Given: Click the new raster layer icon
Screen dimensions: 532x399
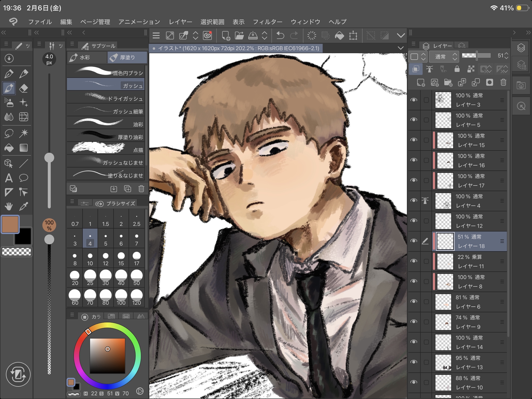Looking at the screenshot, I should (421, 82).
